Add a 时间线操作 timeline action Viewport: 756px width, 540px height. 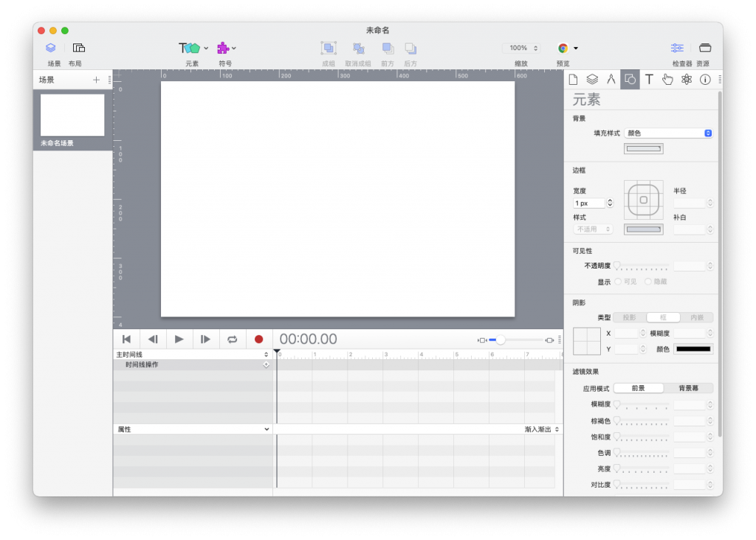(x=266, y=365)
